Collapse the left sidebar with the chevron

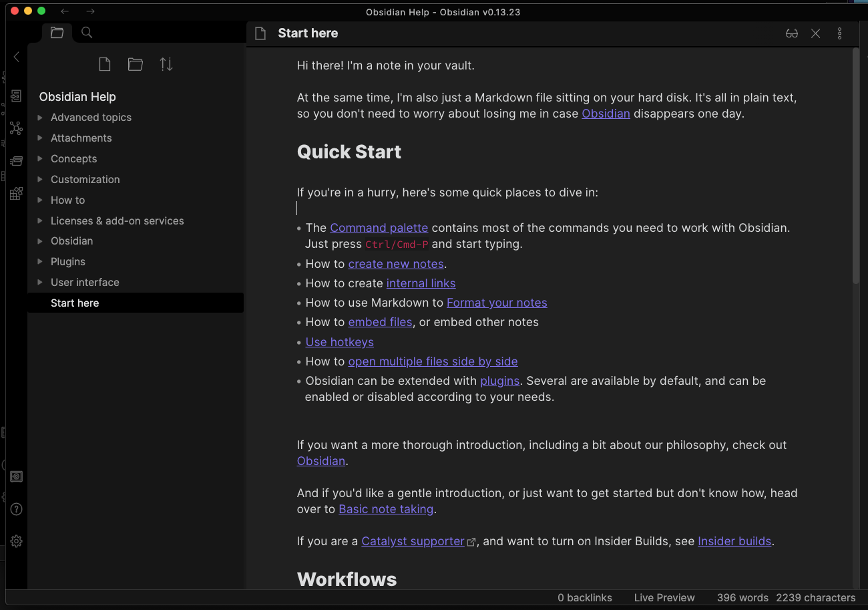click(x=17, y=57)
